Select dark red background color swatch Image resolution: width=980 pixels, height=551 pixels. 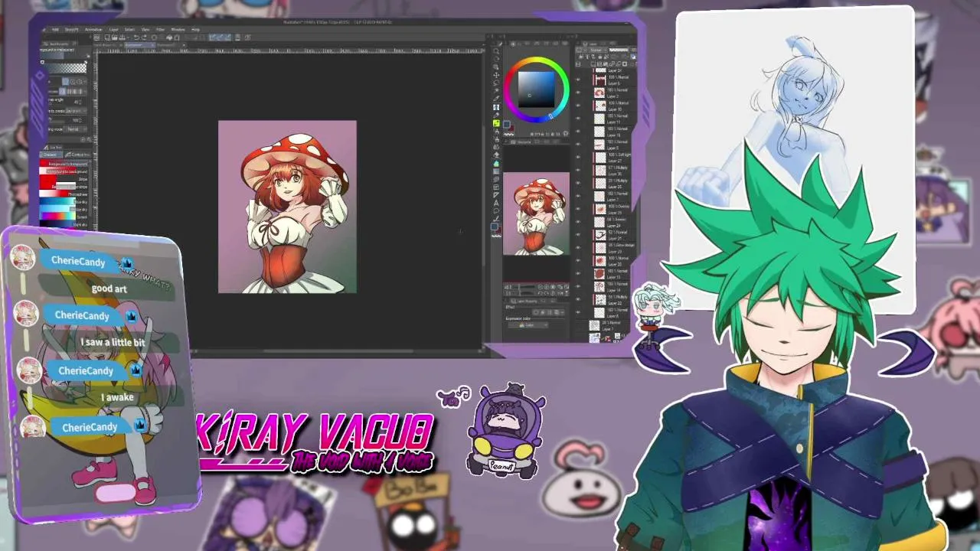point(512,129)
